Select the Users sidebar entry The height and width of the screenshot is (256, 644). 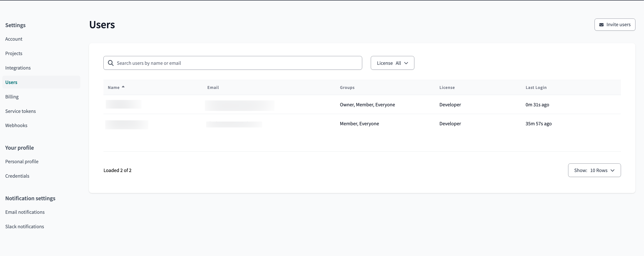pyautogui.click(x=11, y=82)
